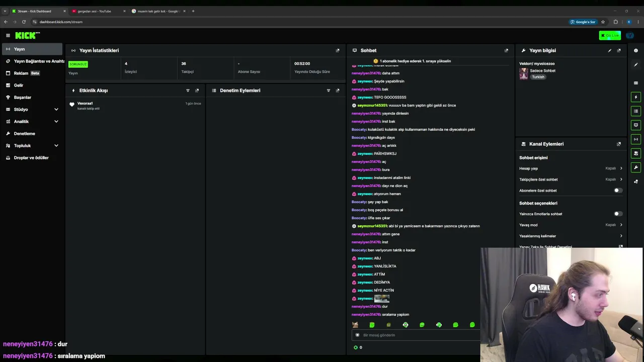This screenshot has height=362, width=644.
Task: Filter the Etkinlik Akışı feed
Action: [x=188, y=90]
